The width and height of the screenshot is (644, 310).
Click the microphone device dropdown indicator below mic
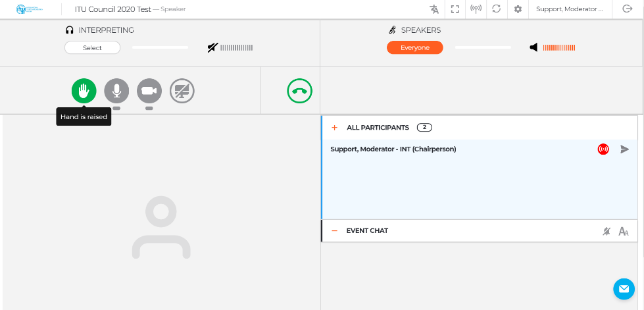pos(116,108)
